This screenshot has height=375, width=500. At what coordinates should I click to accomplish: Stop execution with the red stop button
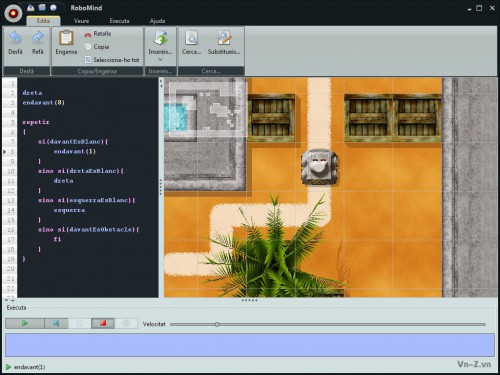pos(103,323)
